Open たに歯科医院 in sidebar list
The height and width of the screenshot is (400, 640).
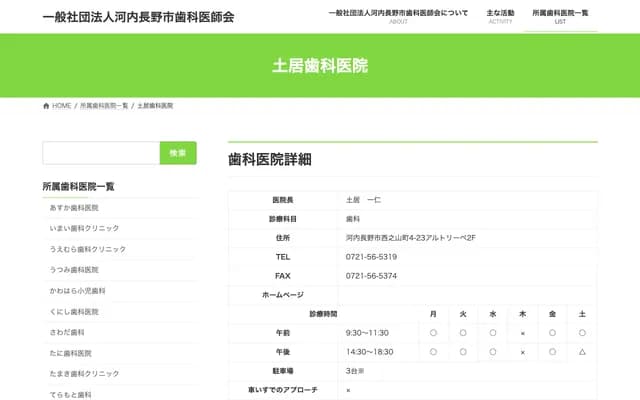pos(71,353)
